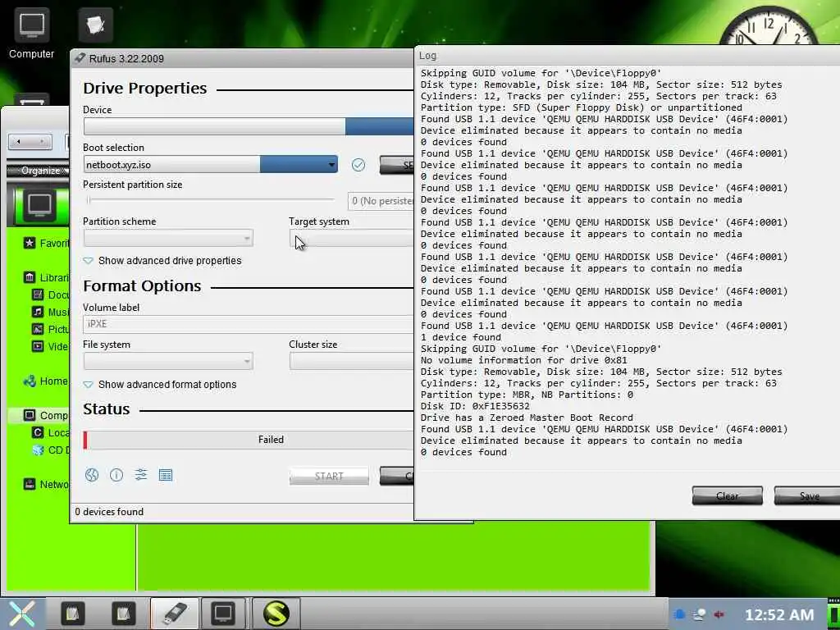This screenshot has width=840, height=630.
Task: Open Boot selection dropdown netboot.xyz.iso
Action: [211, 164]
